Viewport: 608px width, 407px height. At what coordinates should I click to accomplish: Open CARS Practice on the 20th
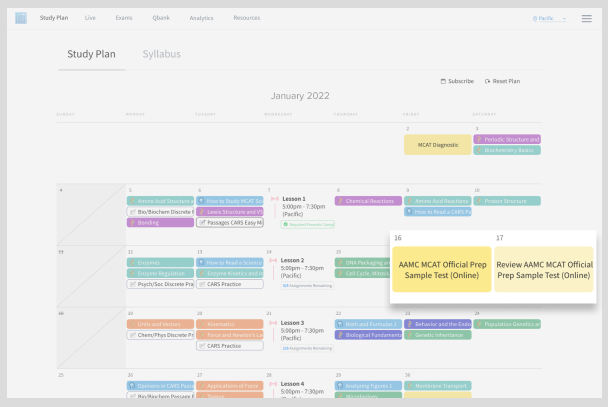click(230, 346)
